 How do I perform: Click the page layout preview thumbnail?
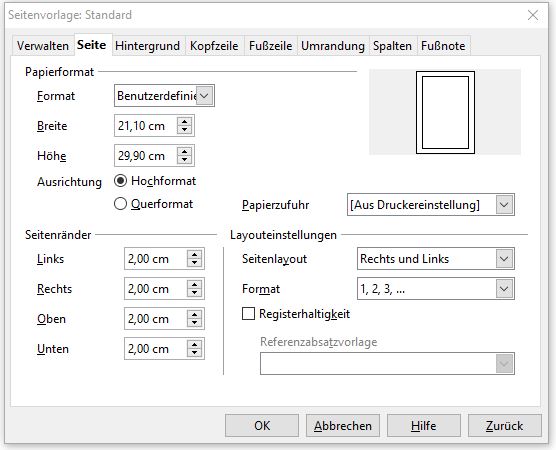[445, 112]
